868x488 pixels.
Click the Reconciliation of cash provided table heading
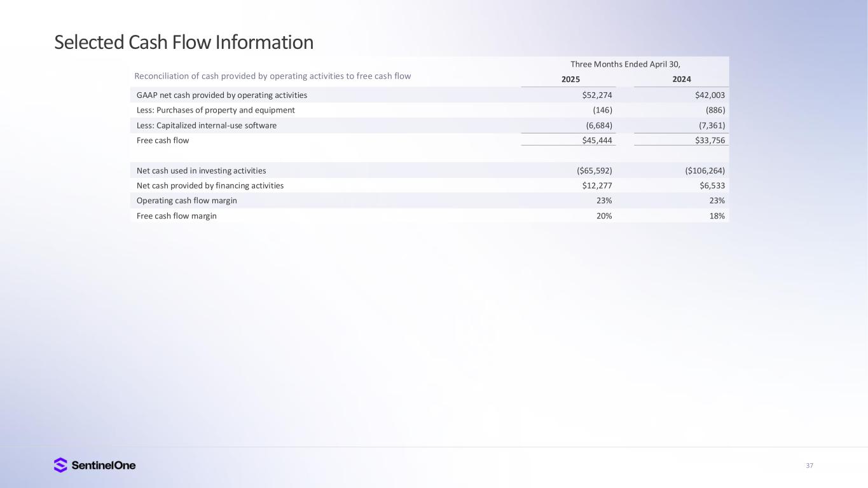tap(272, 76)
